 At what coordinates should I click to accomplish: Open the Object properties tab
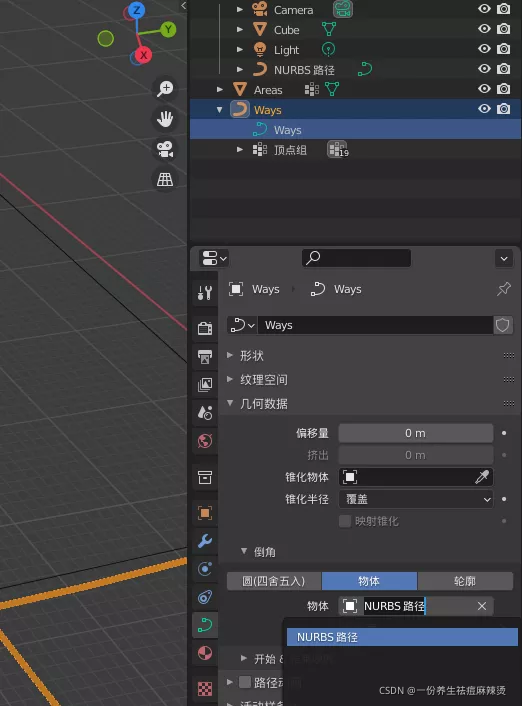205,513
